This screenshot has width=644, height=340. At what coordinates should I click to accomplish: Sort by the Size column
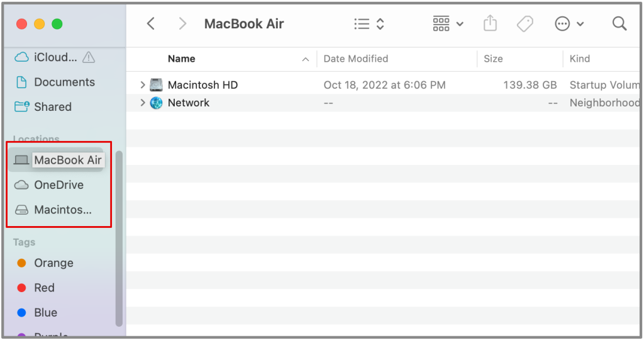click(493, 59)
